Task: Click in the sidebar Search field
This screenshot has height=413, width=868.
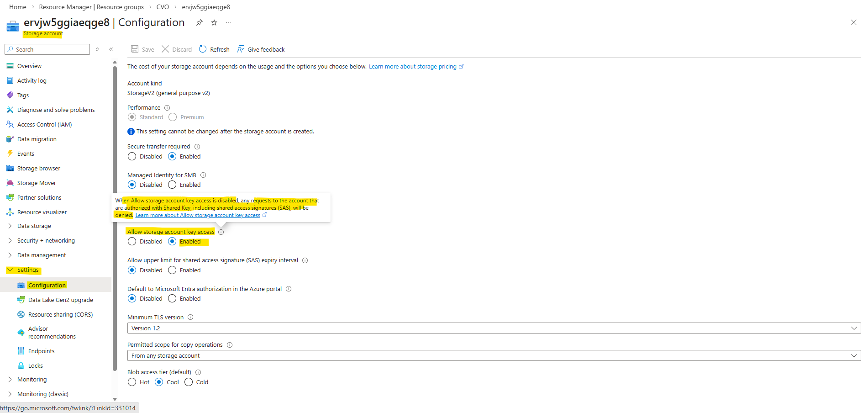Action: pyautogui.click(x=47, y=49)
